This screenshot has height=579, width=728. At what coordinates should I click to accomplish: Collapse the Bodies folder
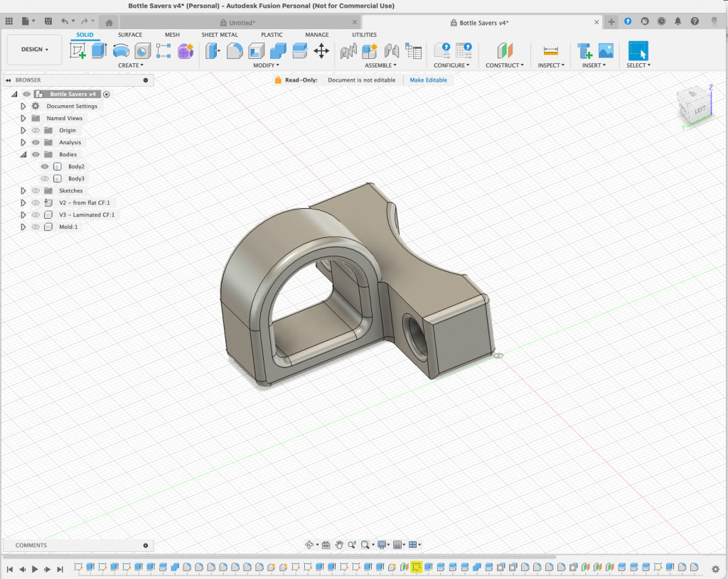[23, 154]
